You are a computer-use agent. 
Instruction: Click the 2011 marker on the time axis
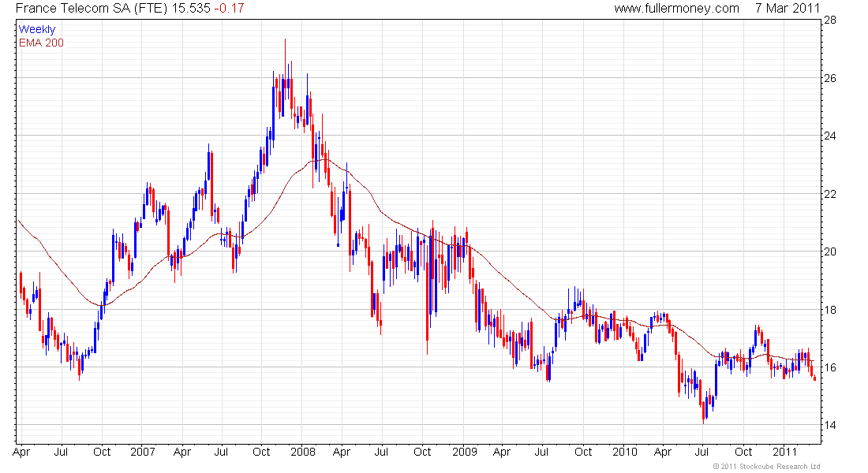pos(784,453)
